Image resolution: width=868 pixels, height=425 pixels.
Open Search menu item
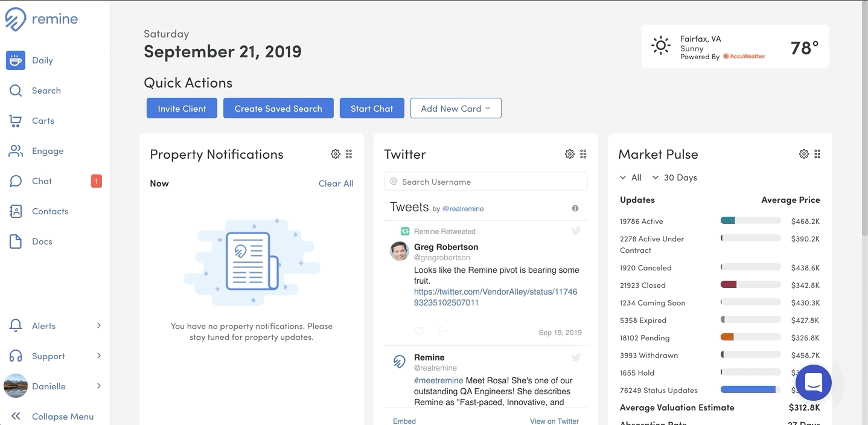pyautogui.click(x=46, y=91)
